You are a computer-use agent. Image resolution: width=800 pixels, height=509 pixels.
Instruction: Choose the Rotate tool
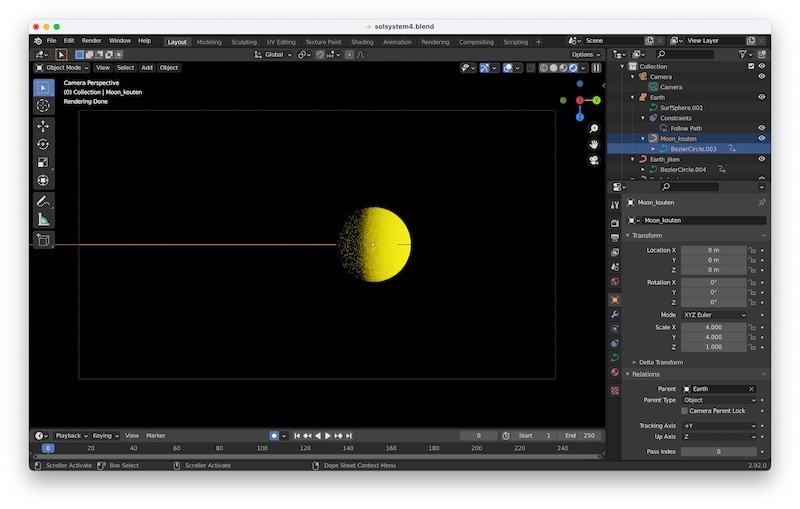click(x=43, y=144)
